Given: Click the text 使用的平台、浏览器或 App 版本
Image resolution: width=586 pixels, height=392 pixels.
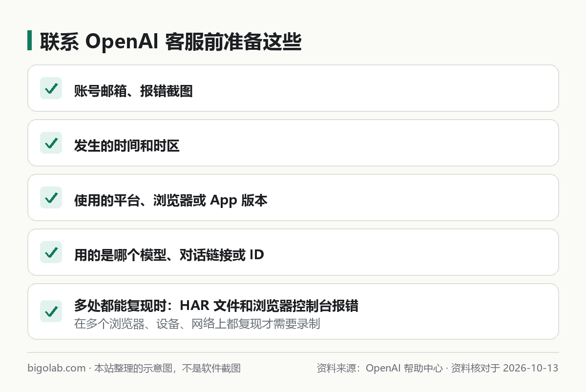Looking at the screenshot, I should (x=171, y=200).
